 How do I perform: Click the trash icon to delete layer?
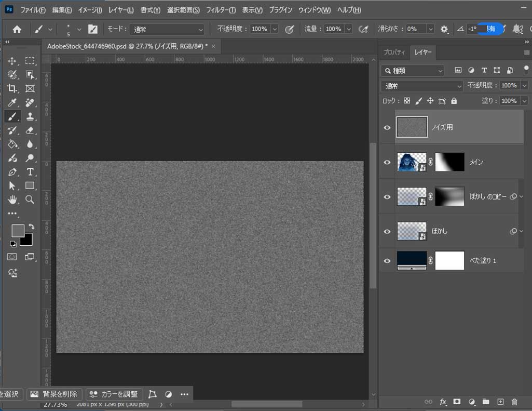coord(514,402)
